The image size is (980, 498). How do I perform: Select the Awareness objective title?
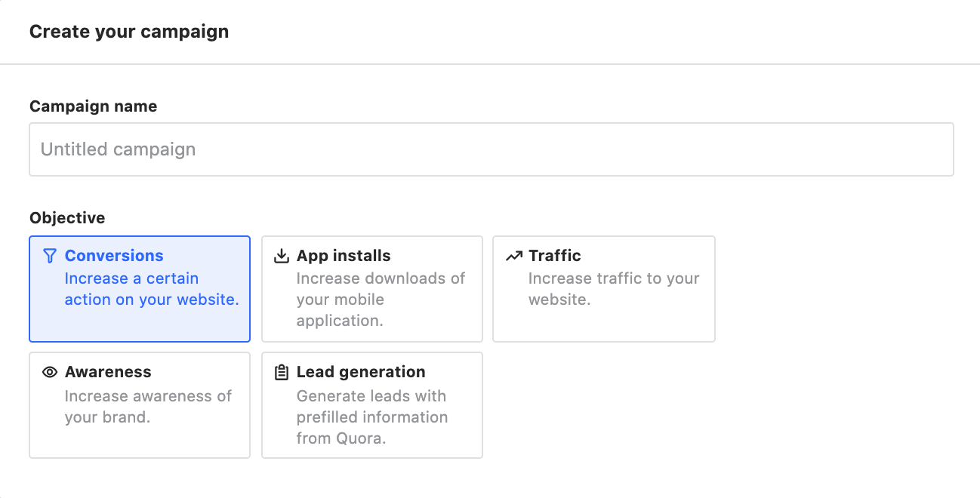pyautogui.click(x=108, y=372)
